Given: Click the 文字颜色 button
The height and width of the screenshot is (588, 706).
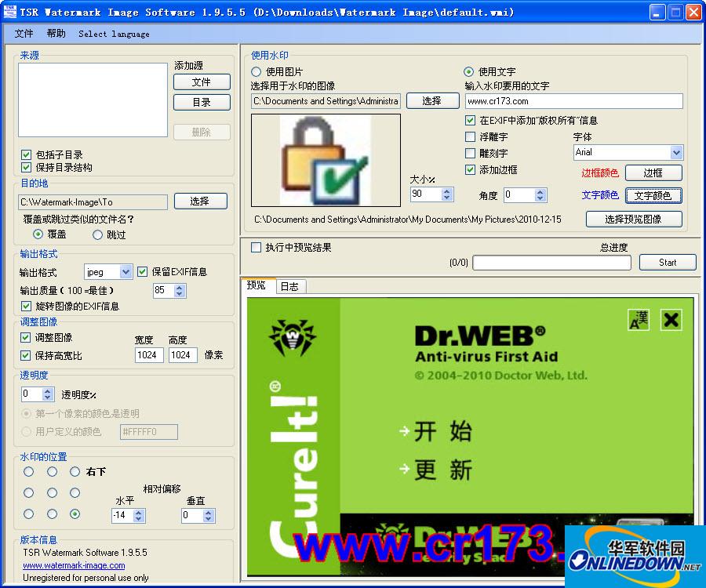Looking at the screenshot, I should [653, 196].
